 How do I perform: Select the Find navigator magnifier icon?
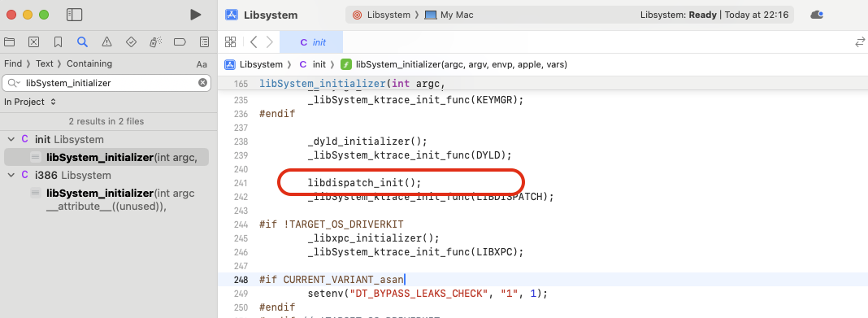(x=82, y=41)
